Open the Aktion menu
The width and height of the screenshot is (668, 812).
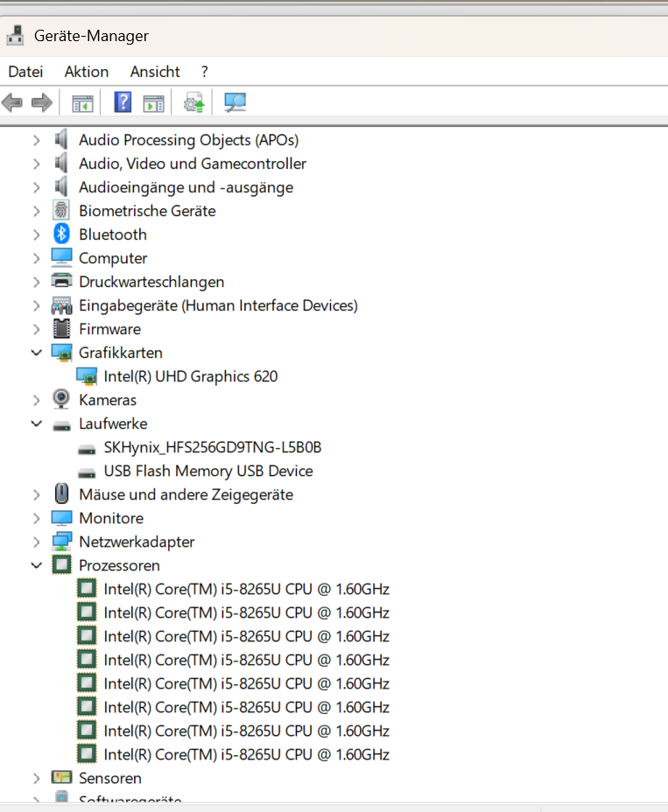87,72
